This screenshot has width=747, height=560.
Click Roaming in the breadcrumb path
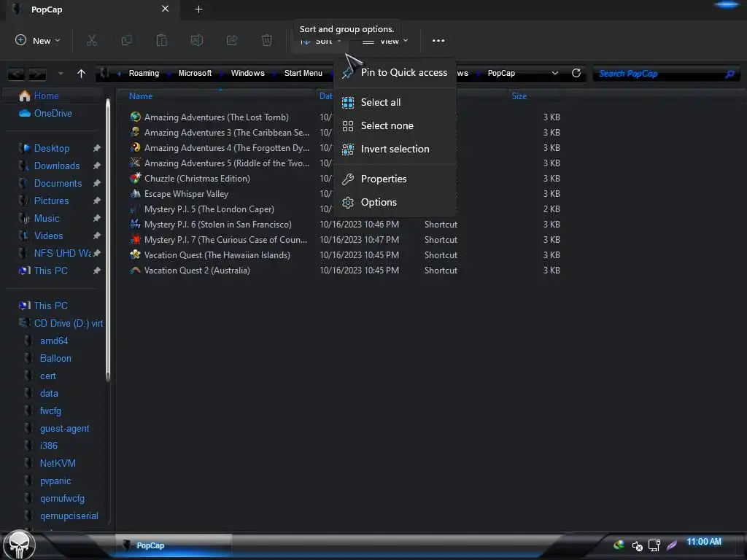coord(144,73)
